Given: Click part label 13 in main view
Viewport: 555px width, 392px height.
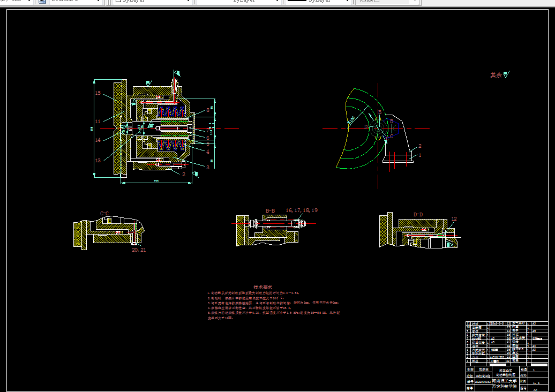Looking at the screenshot, I should click(98, 160).
